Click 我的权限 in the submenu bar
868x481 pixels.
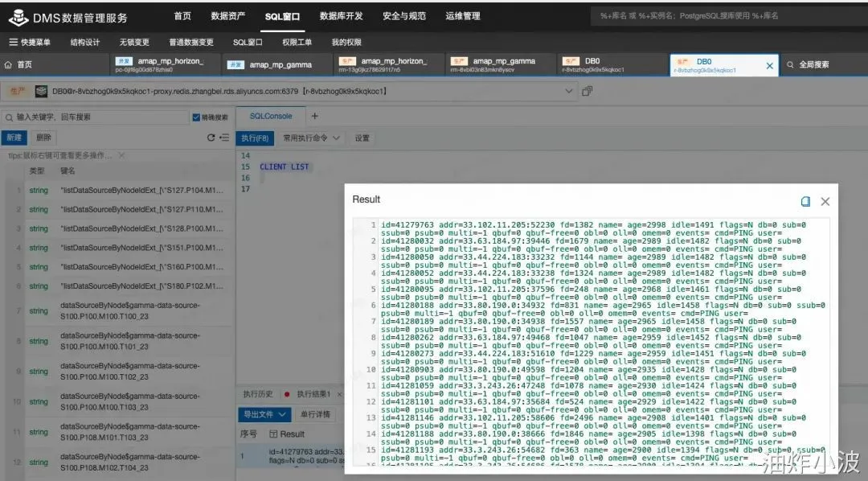pyautogui.click(x=346, y=42)
